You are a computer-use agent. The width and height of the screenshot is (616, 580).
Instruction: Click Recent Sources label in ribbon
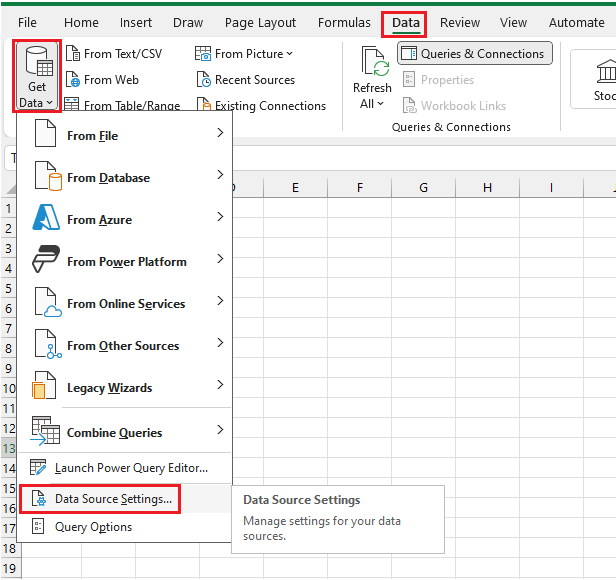tap(255, 80)
